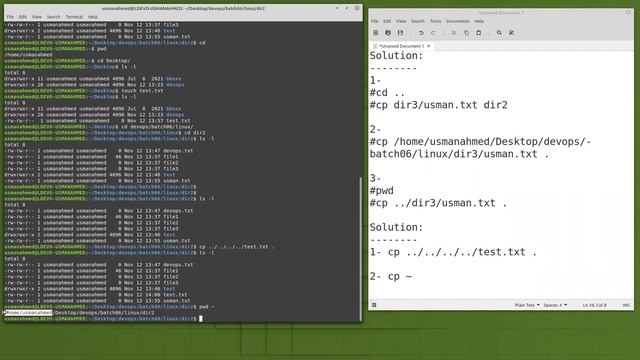Close the Unsaved Document 1 tab
Image resolution: width=640 pixels, height=360 pixels.
point(429,46)
